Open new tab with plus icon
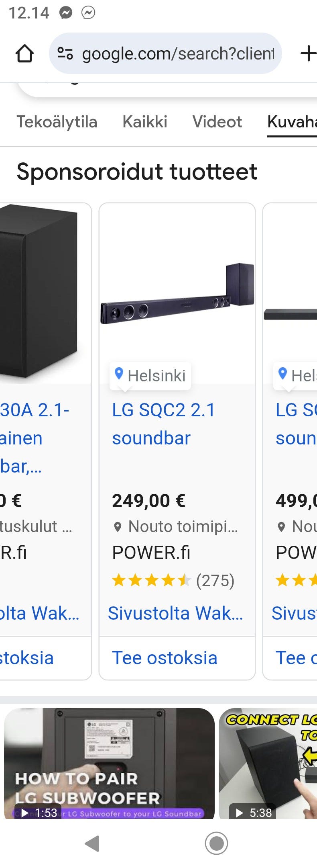Image resolution: width=317 pixels, height=868 pixels. (x=307, y=53)
